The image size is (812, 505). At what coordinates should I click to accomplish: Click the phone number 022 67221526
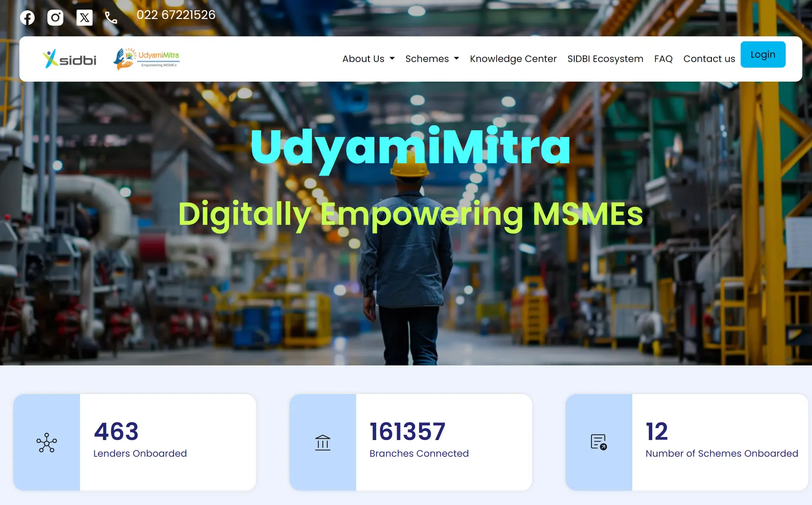pyautogui.click(x=176, y=15)
